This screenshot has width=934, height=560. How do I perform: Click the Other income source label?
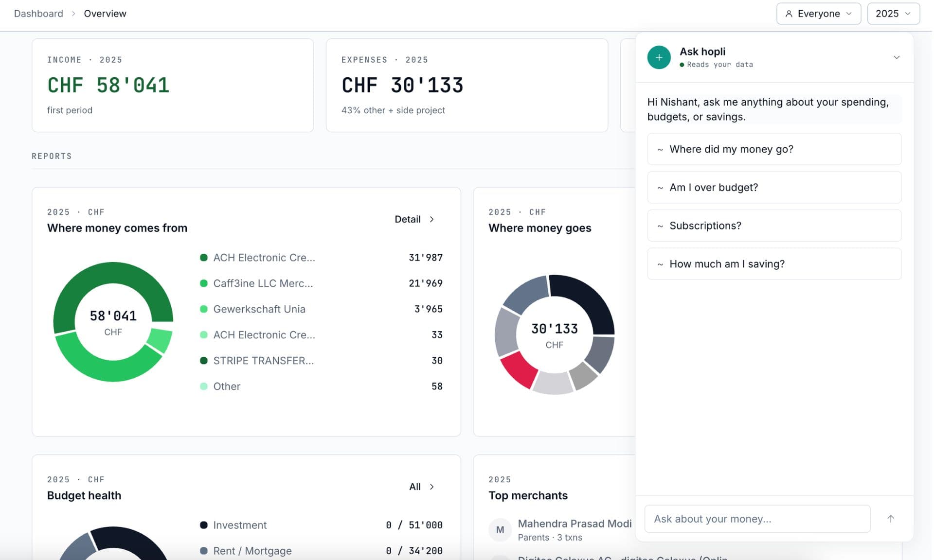[227, 386]
